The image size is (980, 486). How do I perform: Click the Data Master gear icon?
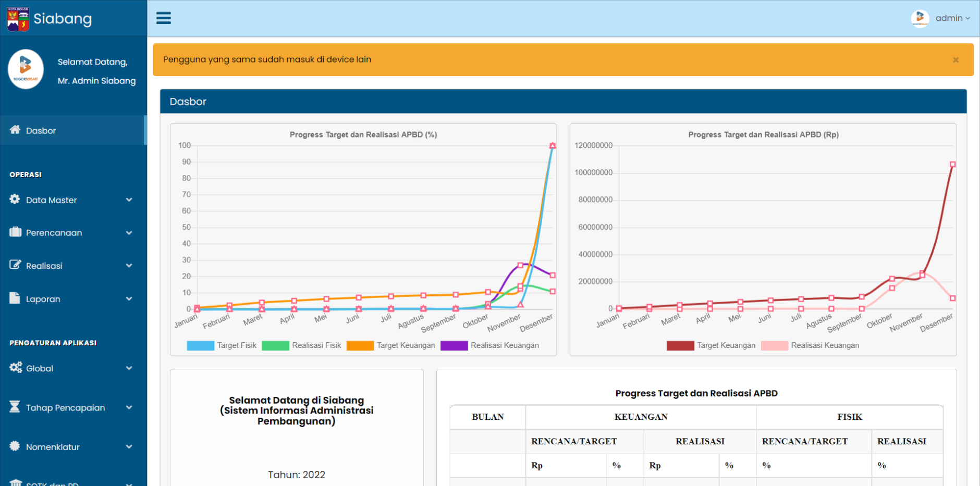click(15, 199)
